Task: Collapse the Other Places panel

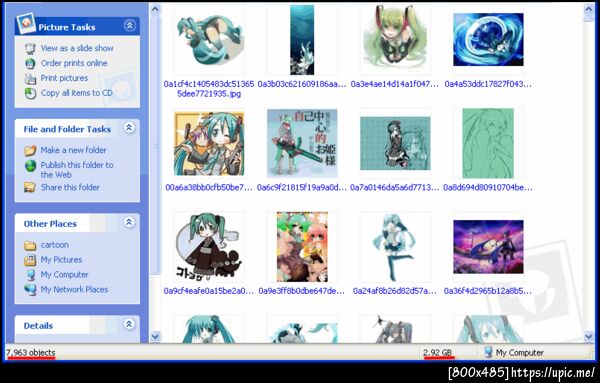Action: [129, 222]
